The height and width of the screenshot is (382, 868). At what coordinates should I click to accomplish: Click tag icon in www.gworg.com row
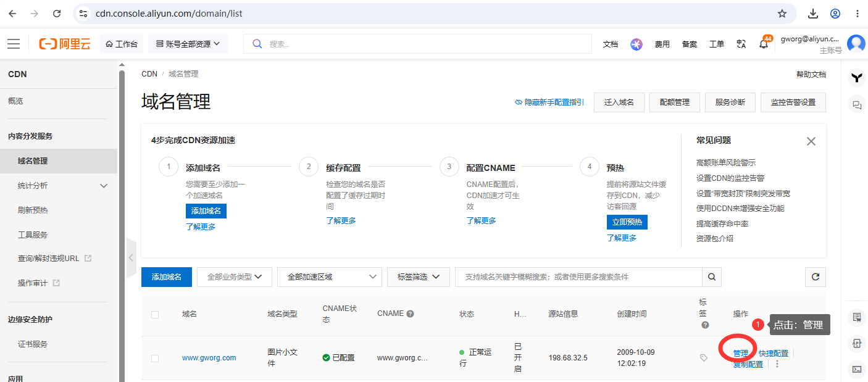pyautogui.click(x=704, y=357)
